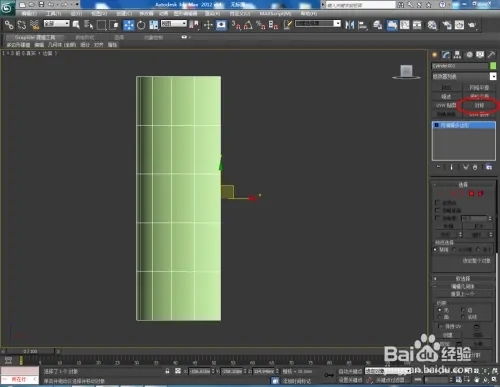Expand the Soft Selection (软选择) rollout
500x387 pixels.
coord(463,278)
